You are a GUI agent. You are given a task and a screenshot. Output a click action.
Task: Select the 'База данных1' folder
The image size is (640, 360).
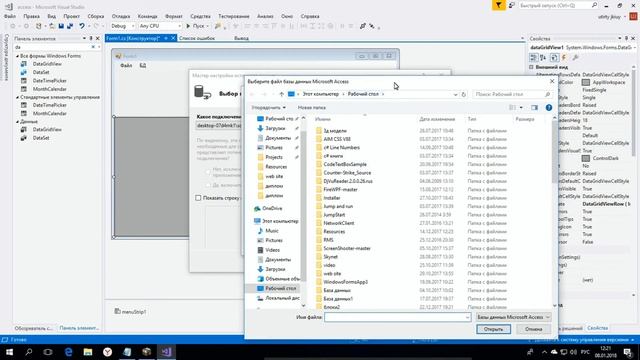point(338,299)
